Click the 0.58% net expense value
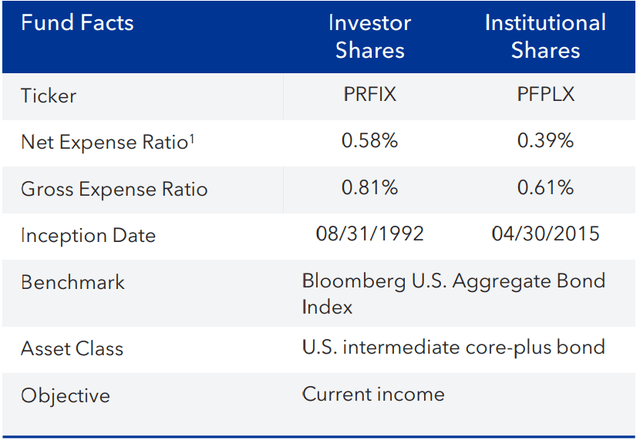This screenshot has height=440, width=640. point(370,142)
